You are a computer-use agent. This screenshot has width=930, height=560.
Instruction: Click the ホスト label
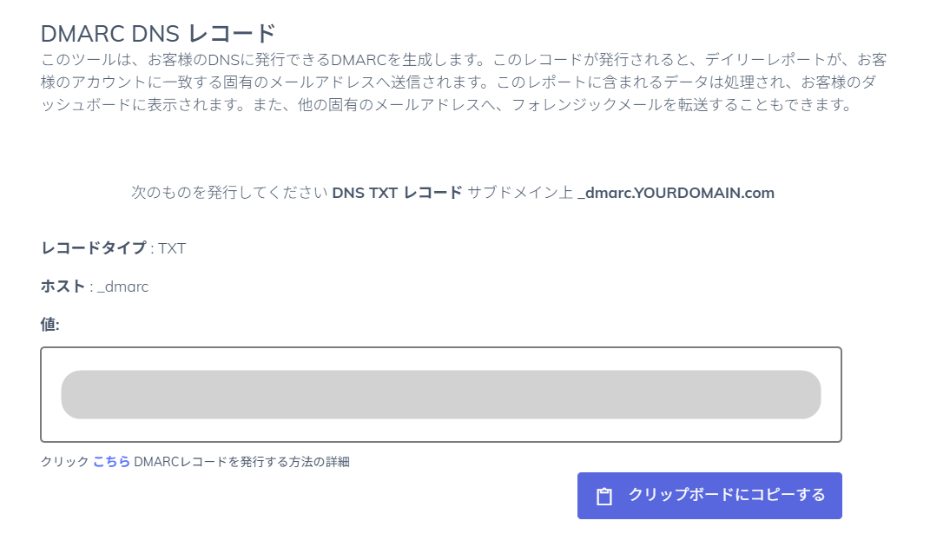pos(63,286)
